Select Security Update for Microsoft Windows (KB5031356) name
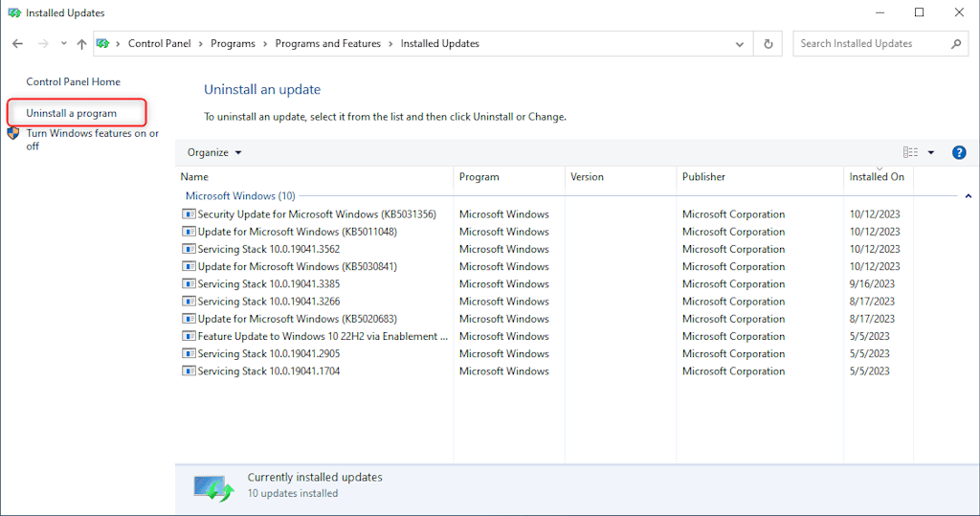980x516 pixels. [317, 214]
